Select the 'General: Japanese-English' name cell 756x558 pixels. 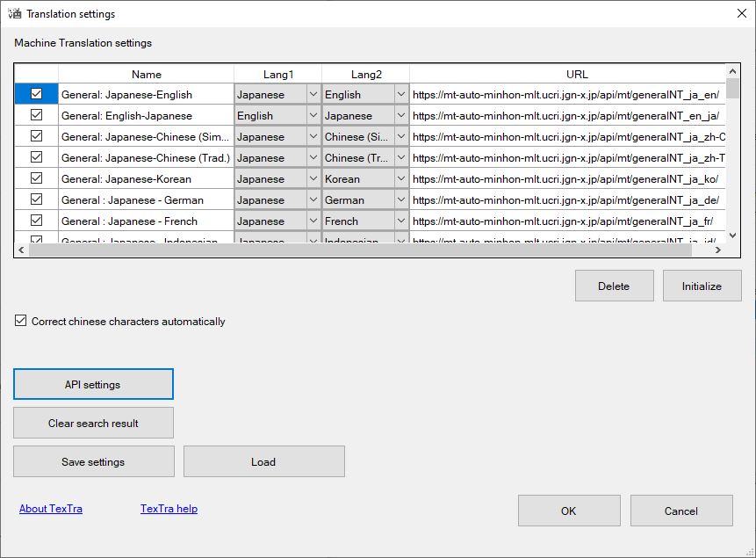pyautogui.click(x=146, y=94)
